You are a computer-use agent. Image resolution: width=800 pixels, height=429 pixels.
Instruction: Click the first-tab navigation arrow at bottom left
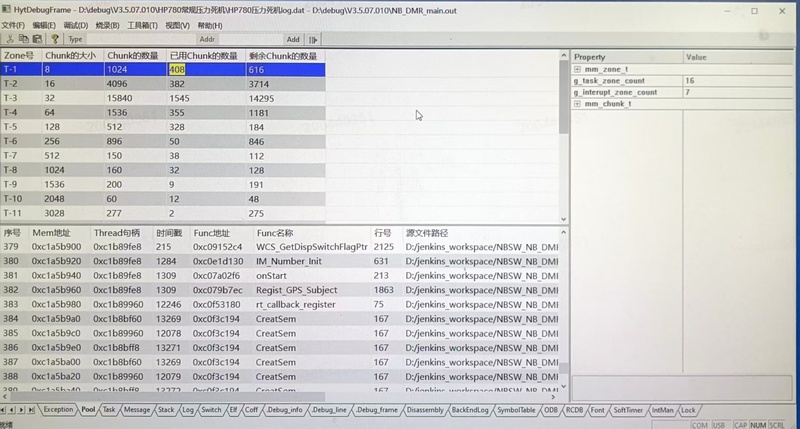click(4, 410)
